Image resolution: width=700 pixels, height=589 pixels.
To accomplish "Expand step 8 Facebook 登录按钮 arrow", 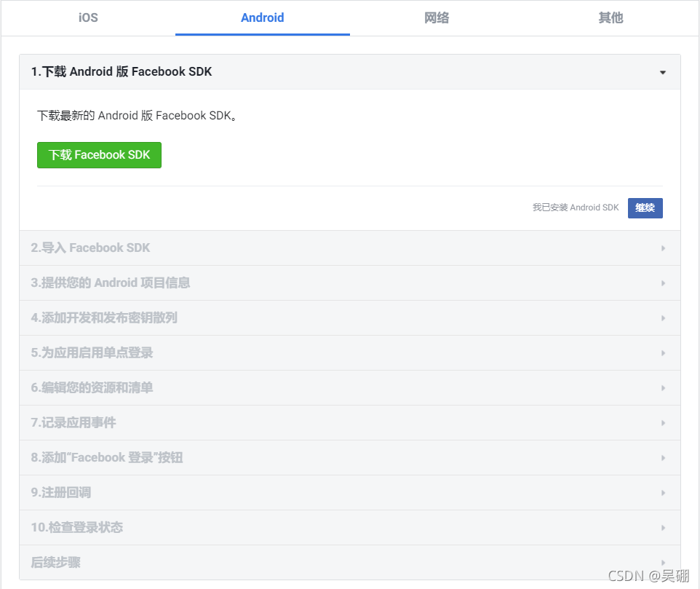I will tap(664, 458).
